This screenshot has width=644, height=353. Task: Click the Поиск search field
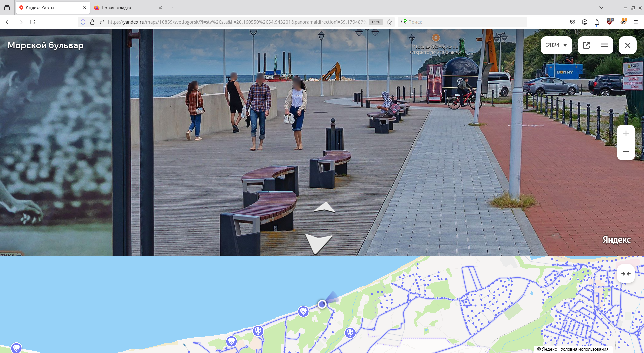462,22
